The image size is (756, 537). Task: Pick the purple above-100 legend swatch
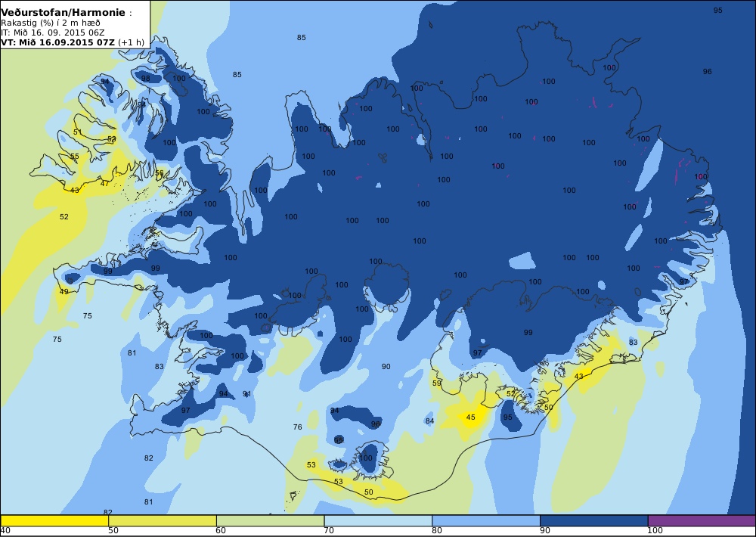[x=702, y=520]
